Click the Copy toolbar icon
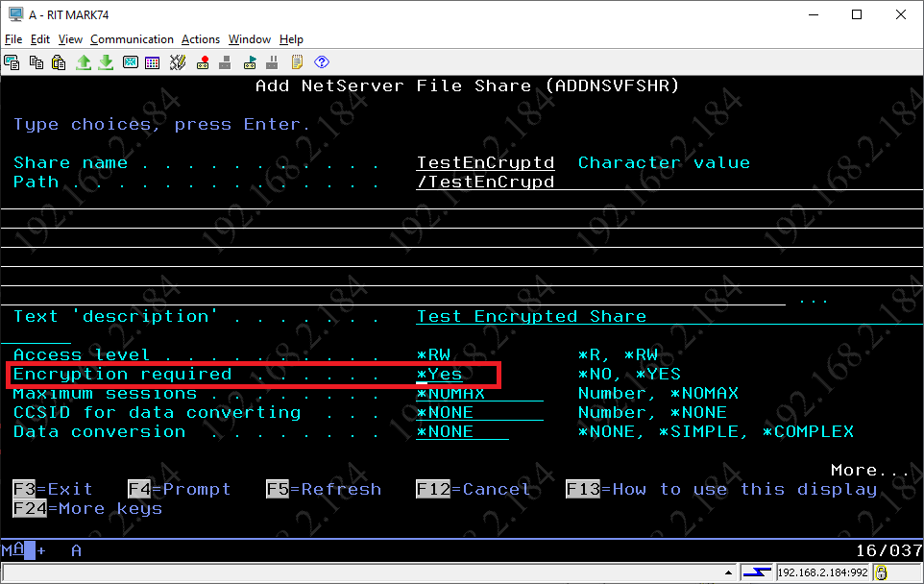This screenshot has width=924, height=584. (x=36, y=62)
